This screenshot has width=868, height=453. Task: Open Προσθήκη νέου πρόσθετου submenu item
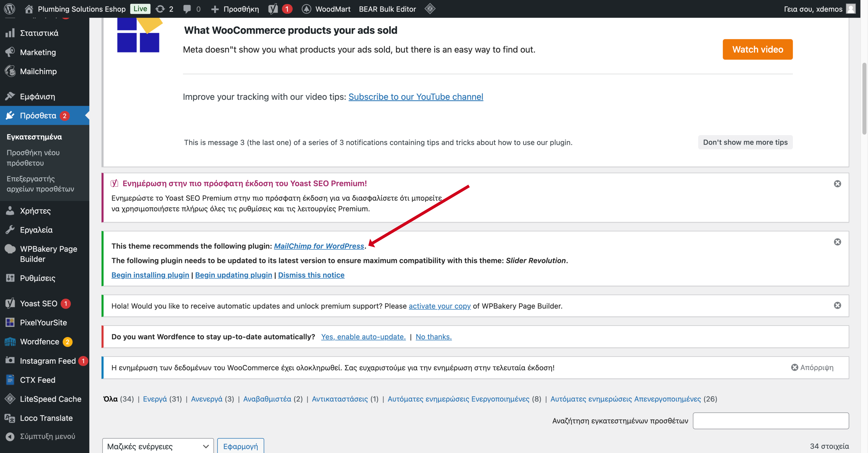click(x=33, y=158)
